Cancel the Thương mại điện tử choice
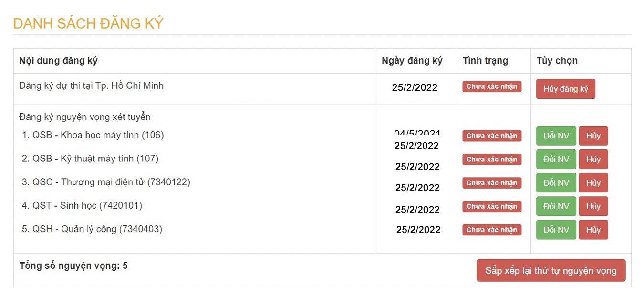Image resolution: width=644 pixels, height=298 pixels. coord(593,182)
